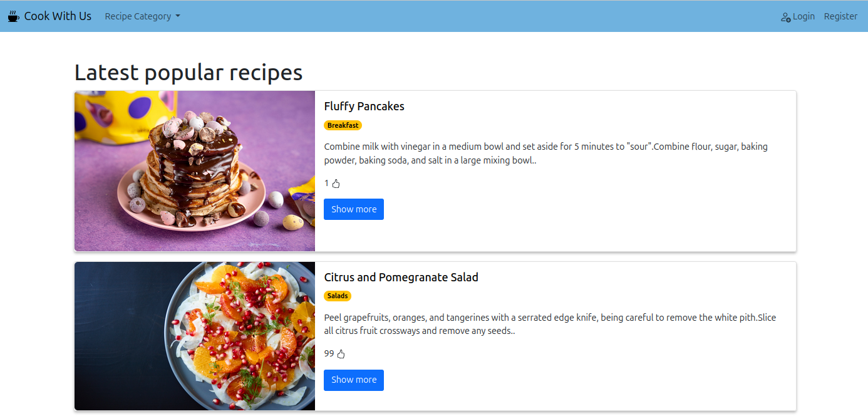Click the Fluffy Pancakes description text

tap(545, 153)
